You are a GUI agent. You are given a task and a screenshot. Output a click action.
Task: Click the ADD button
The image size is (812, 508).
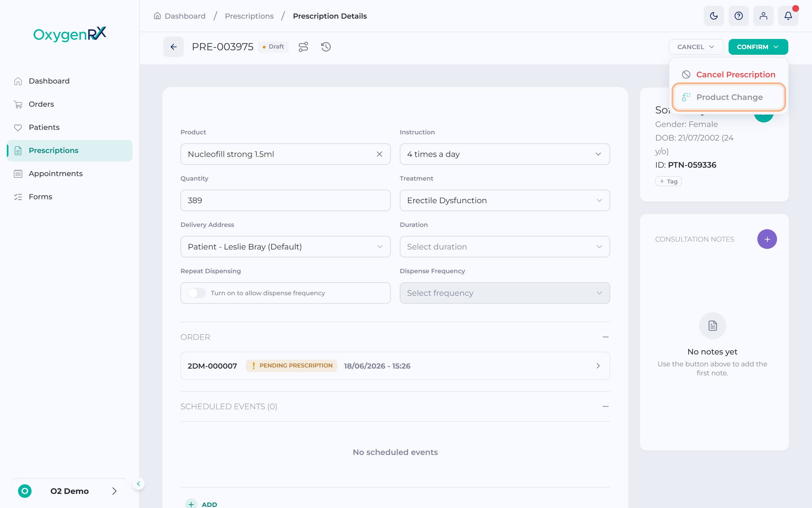(201, 504)
